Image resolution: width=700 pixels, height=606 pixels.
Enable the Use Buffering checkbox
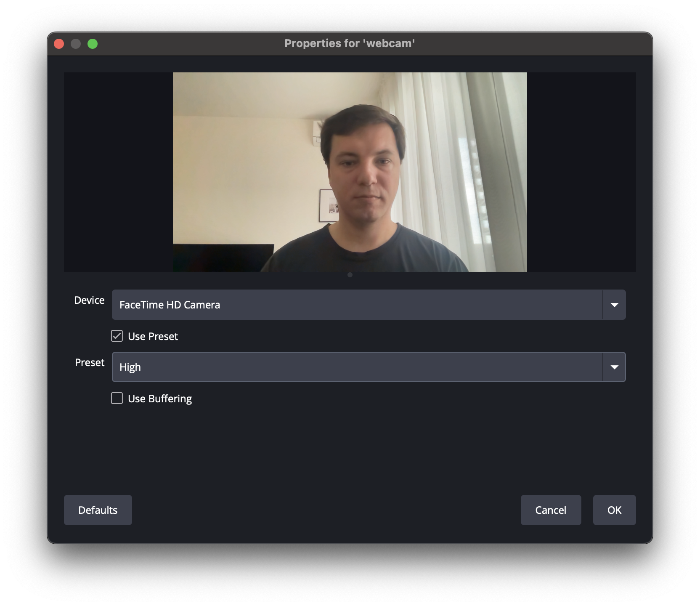117,398
